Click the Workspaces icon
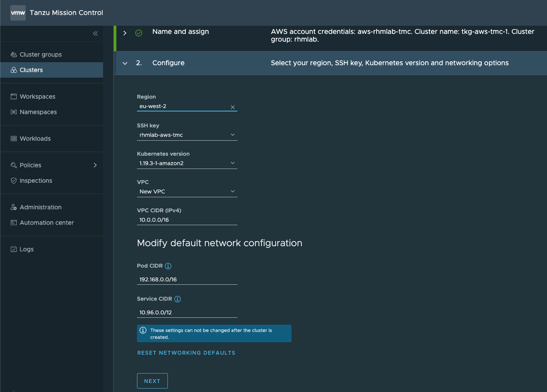This screenshot has width=547, height=392. tap(14, 96)
